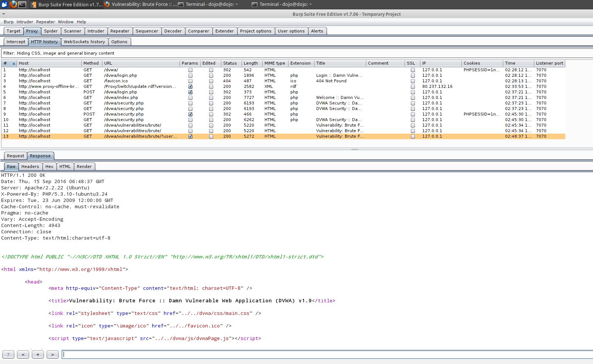Toggle Edited checkbox in row 5

(211, 92)
